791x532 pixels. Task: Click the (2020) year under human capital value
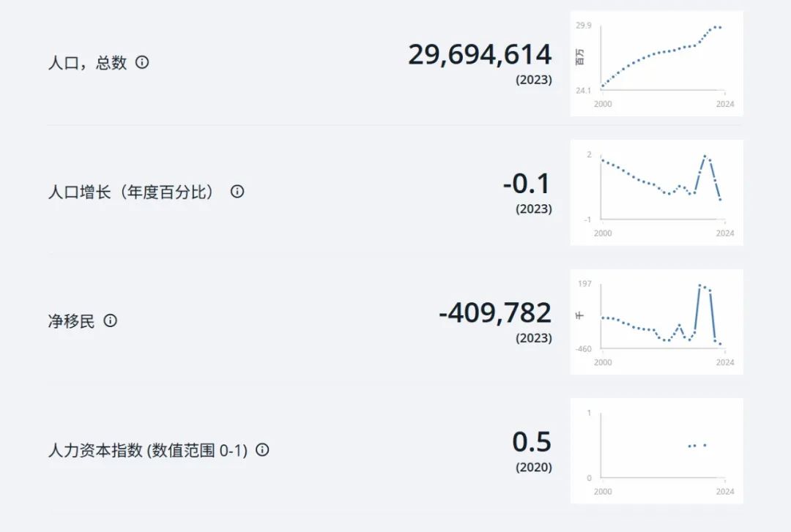[x=534, y=467]
